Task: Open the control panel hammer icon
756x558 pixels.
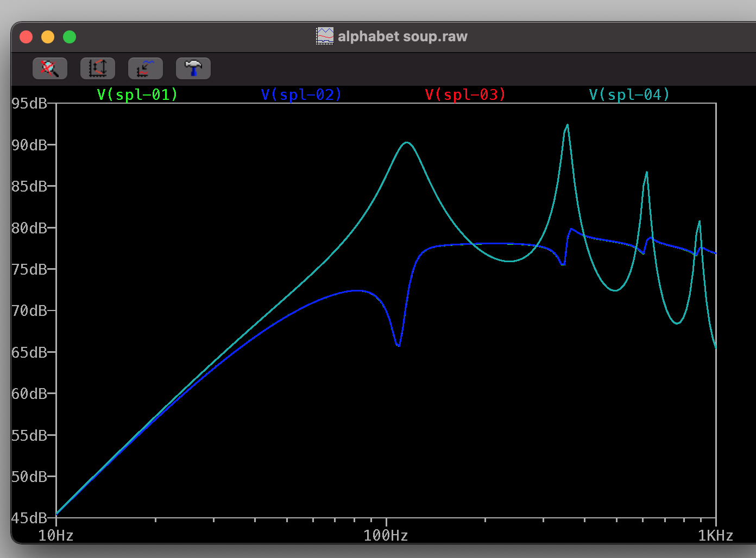Action: (193, 68)
